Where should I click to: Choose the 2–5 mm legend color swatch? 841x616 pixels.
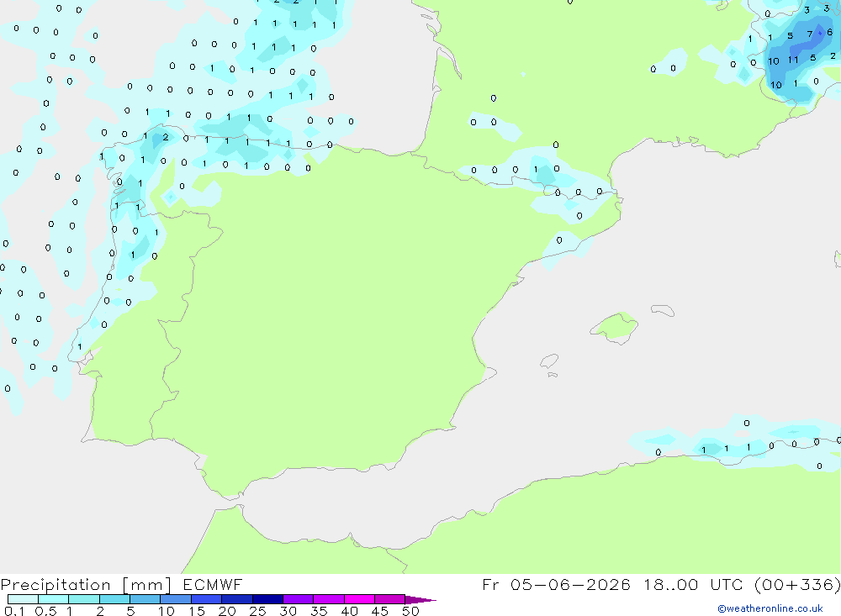[114, 599]
